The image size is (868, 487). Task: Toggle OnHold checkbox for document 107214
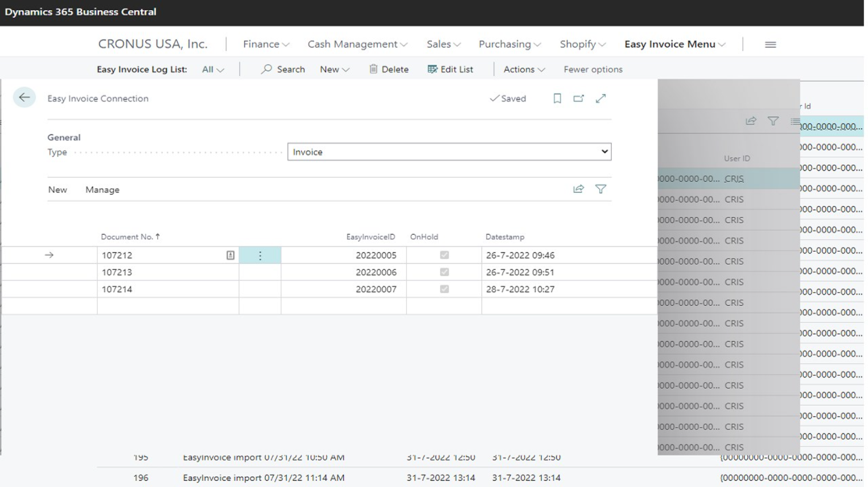(x=444, y=289)
